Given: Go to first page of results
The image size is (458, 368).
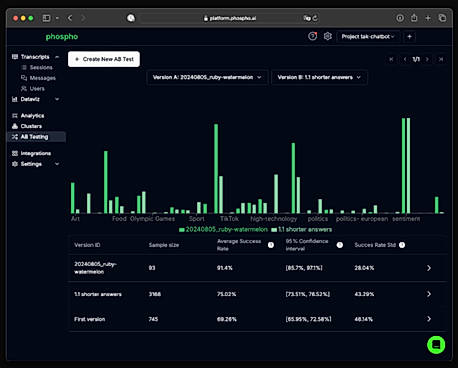Looking at the screenshot, I should pos(391,59).
